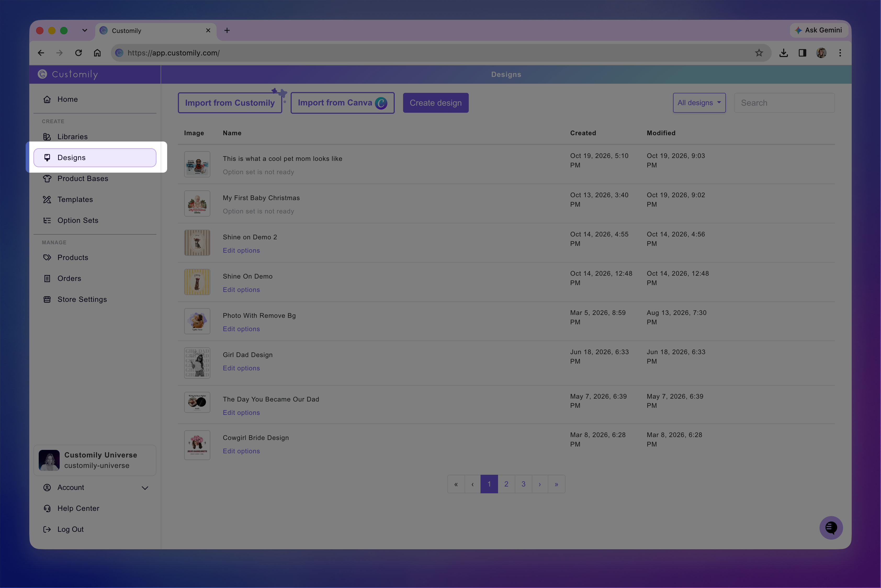Click Import from Canva button
This screenshot has height=588, width=881.
(342, 103)
